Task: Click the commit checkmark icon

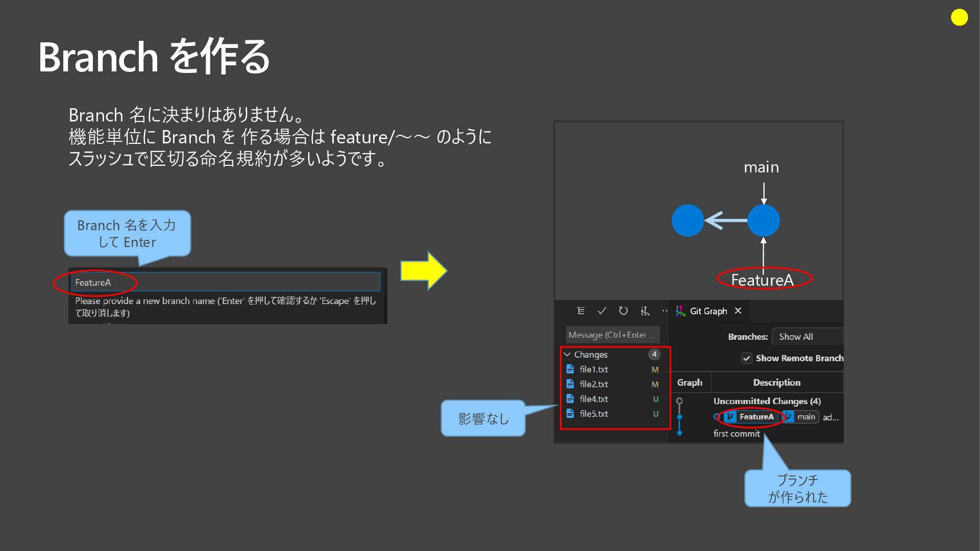Action: click(x=602, y=311)
